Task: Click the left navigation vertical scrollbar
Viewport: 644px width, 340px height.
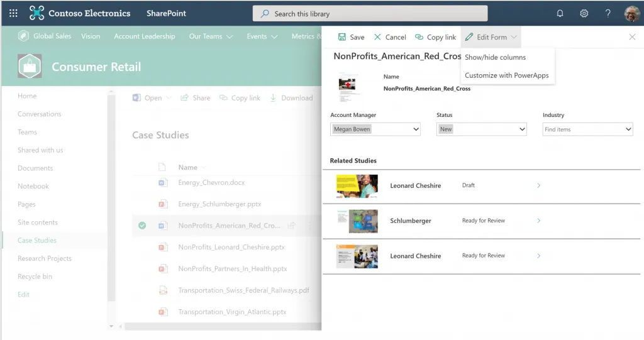Action: coord(111,197)
